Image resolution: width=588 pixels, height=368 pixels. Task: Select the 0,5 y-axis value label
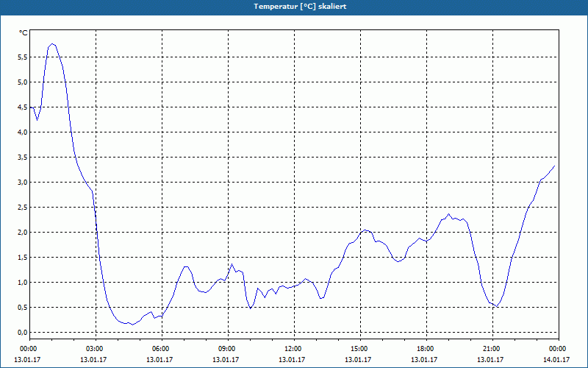(22, 307)
